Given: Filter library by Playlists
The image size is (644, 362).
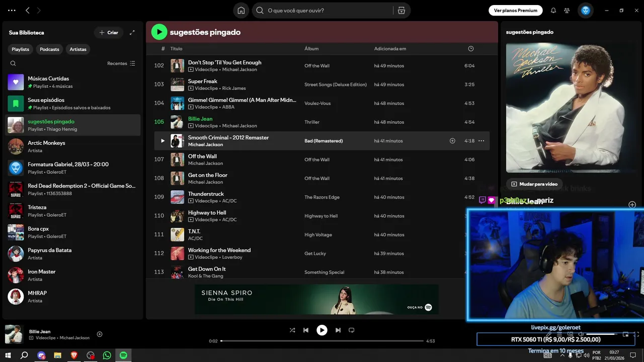Looking at the screenshot, I should pos(21,49).
